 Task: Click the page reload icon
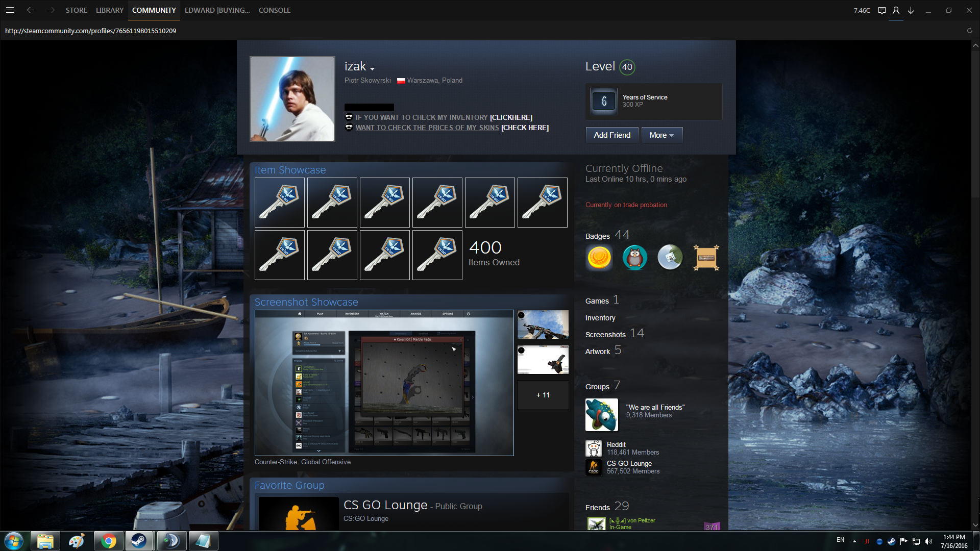coord(969,31)
